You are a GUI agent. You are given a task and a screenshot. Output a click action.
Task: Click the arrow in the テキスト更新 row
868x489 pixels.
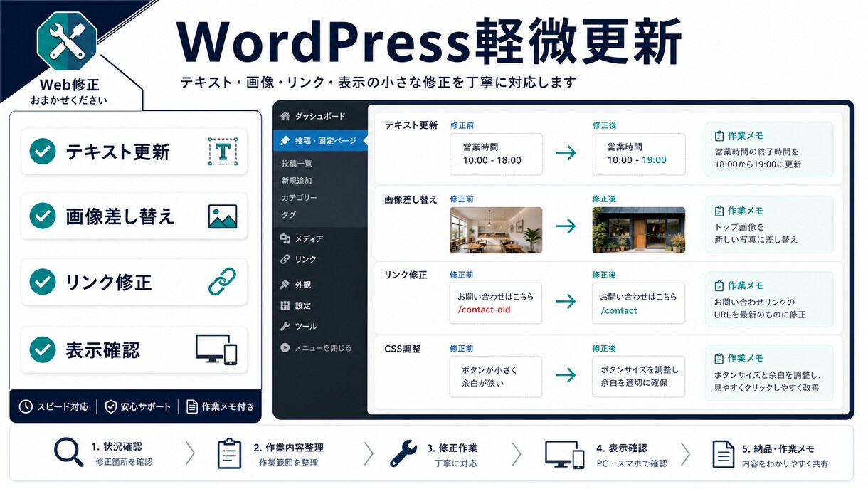click(566, 153)
